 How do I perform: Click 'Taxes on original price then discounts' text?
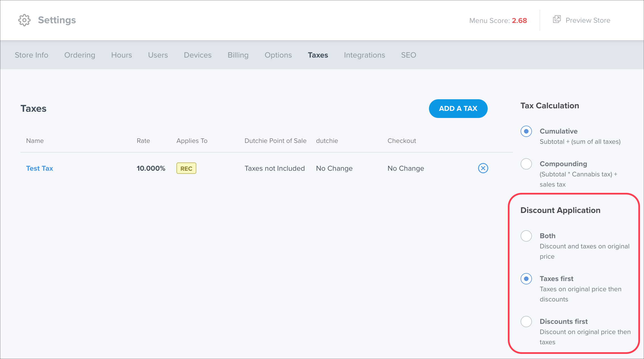[x=580, y=294]
